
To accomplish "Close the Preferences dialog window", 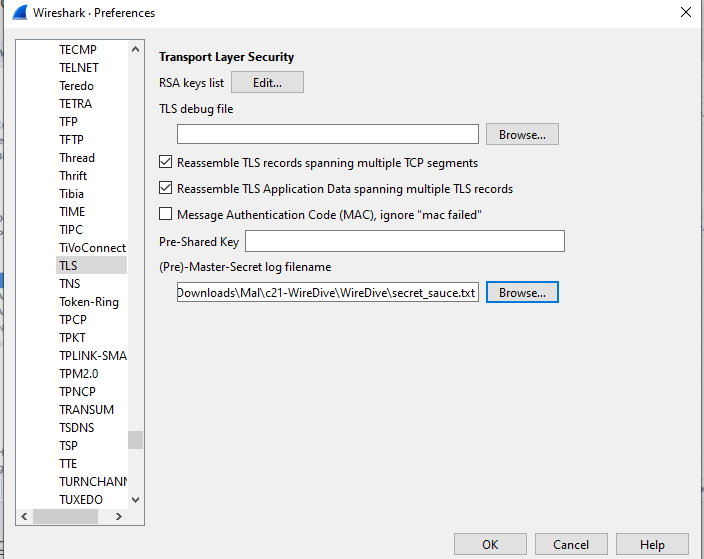I will click(x=685, y=13).
